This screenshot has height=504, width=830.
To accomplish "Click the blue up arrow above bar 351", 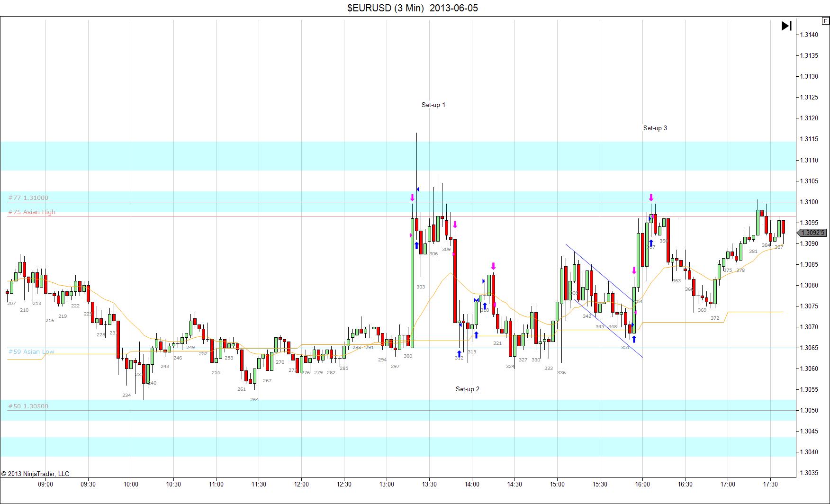I will [634, 339].
